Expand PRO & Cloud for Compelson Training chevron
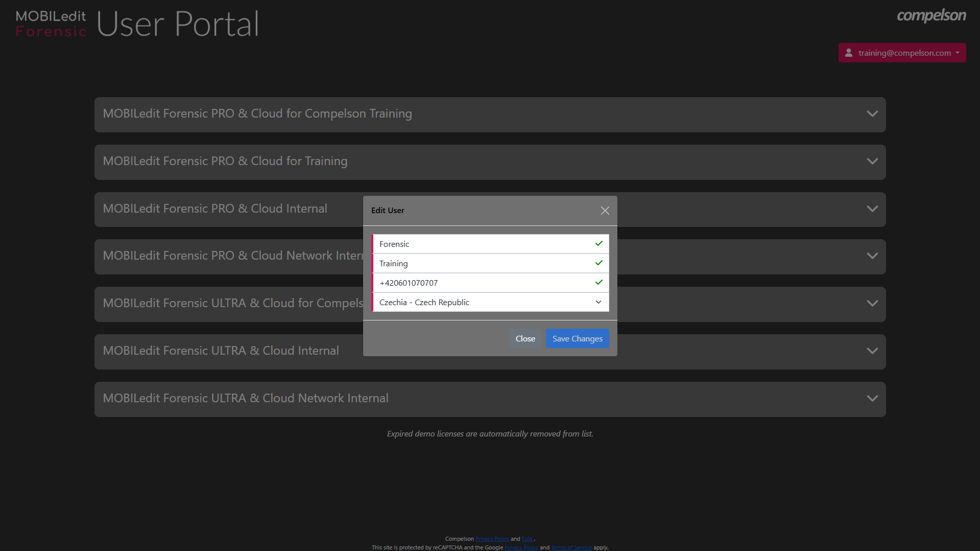 872,113
